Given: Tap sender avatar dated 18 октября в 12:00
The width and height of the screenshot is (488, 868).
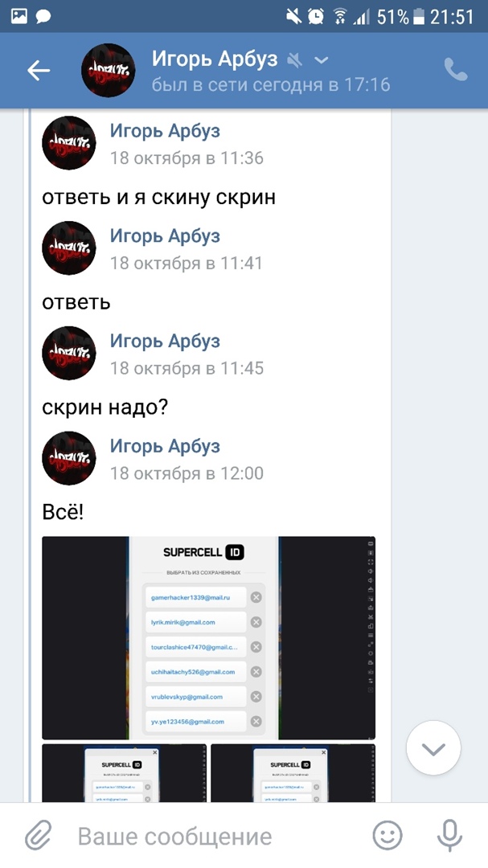Looking at the screenshot, I should pos(68,458).
